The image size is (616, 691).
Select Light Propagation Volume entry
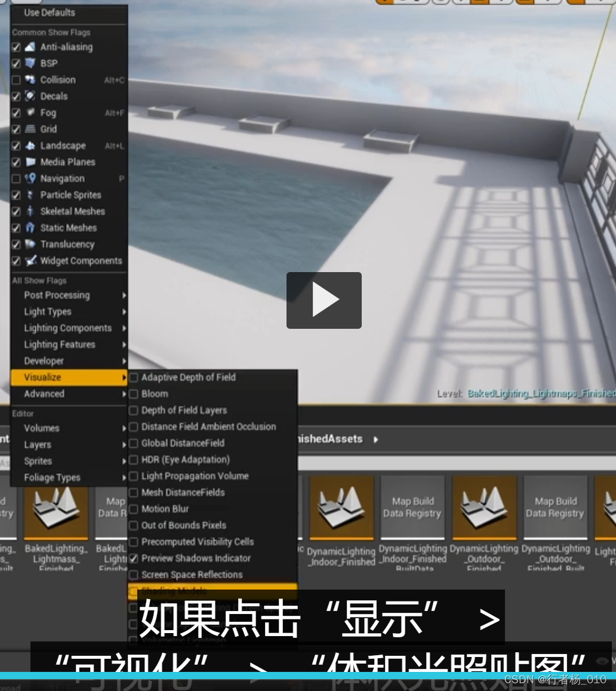point(213,476)
